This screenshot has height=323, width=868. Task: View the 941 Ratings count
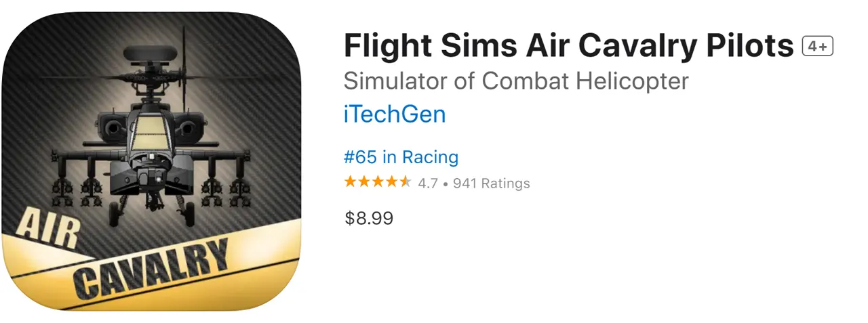coord(492,183)
